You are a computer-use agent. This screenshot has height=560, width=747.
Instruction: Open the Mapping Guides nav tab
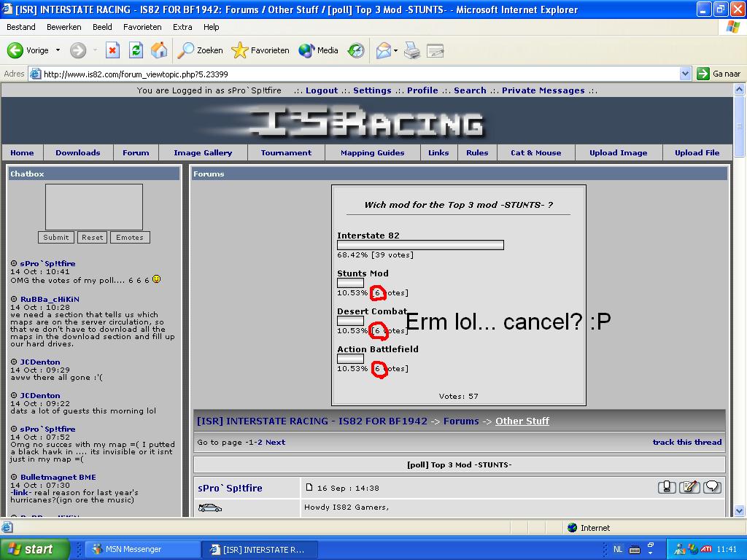(x=373, y=153)
